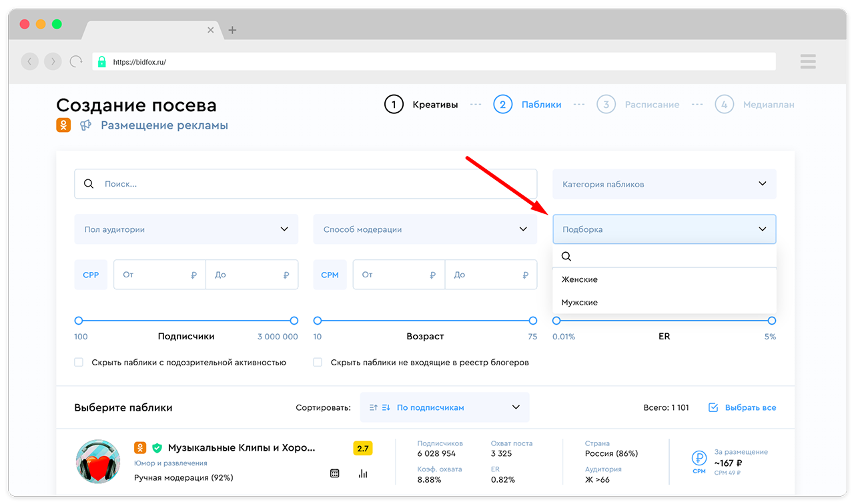
Task: Collapse the Подборка dropdown
Action: coord(665,229)
